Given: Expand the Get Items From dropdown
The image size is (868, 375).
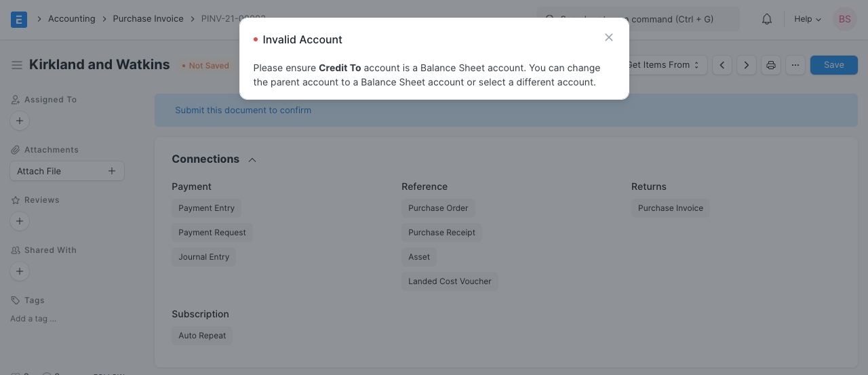Looking at the screenshot, I should coord(665,65).
